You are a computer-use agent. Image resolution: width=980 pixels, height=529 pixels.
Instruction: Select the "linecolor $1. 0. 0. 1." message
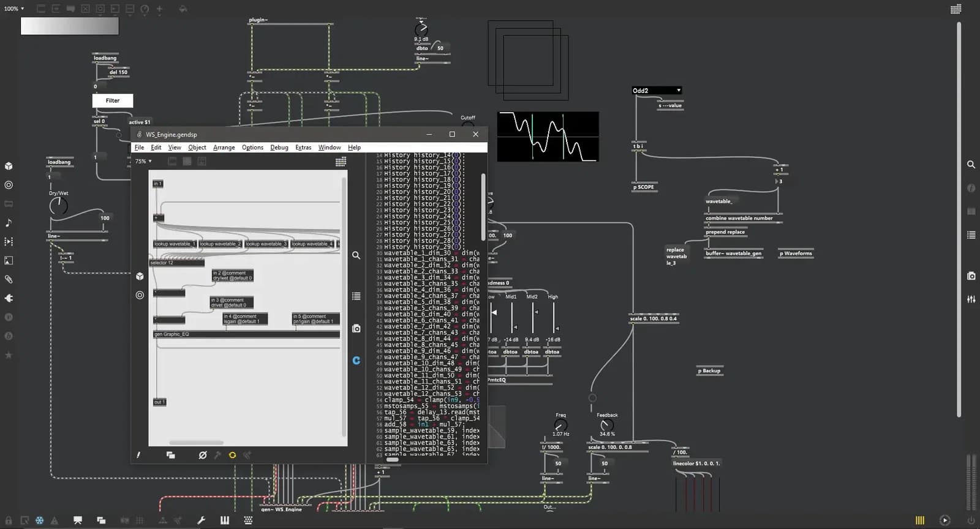[696, 463]
